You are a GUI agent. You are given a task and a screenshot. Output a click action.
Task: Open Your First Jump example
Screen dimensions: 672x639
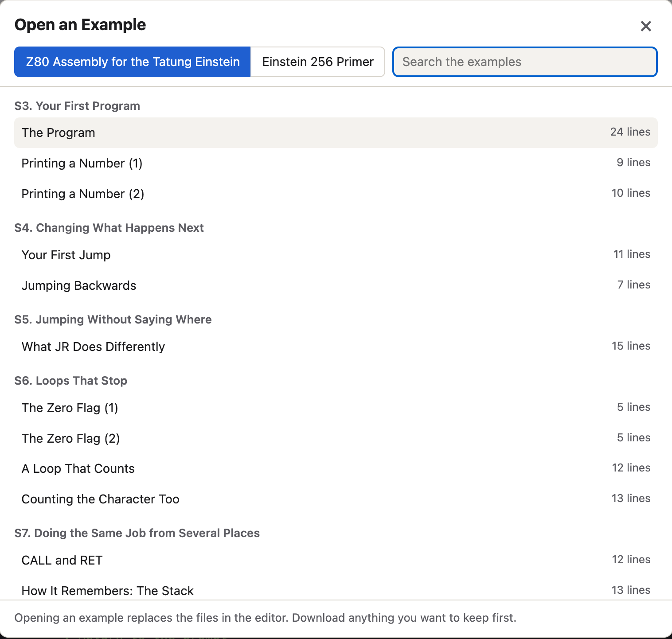(336, 255)
